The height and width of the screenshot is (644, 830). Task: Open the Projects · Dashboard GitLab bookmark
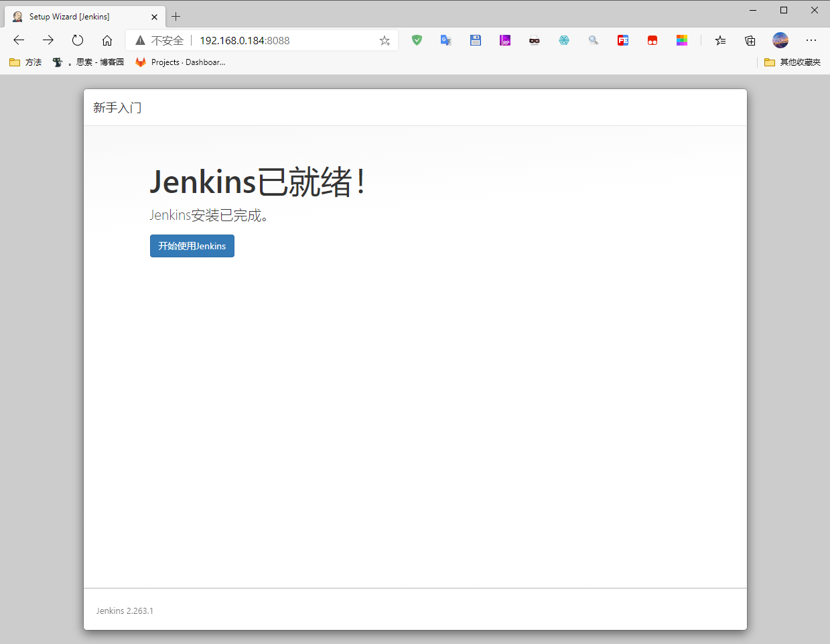pos(180,62)
